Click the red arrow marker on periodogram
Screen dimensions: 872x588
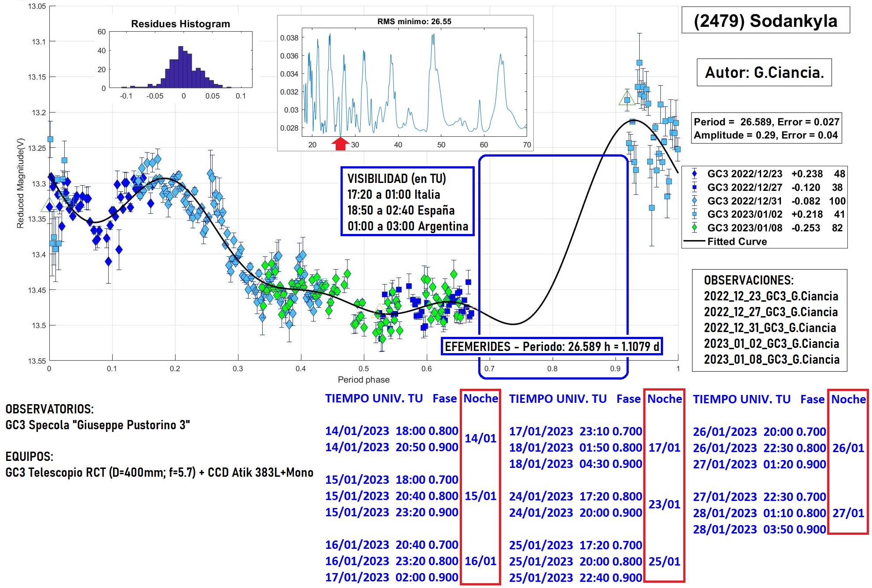(340, 143)
